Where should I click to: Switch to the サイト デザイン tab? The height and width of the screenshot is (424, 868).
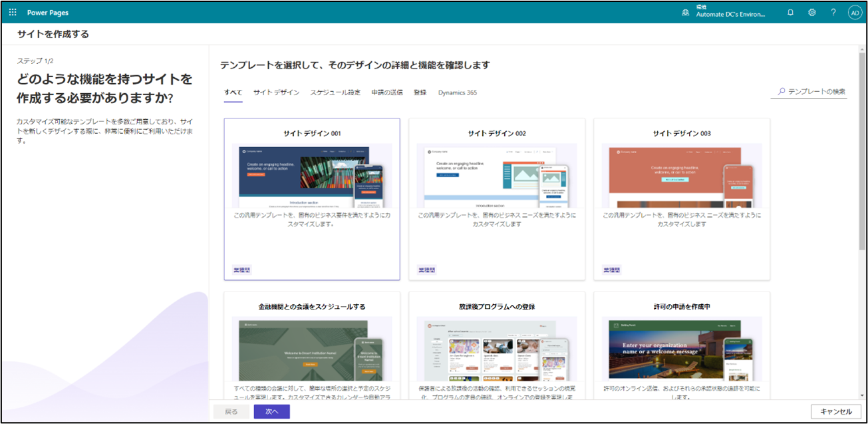[x=276, y=93]
